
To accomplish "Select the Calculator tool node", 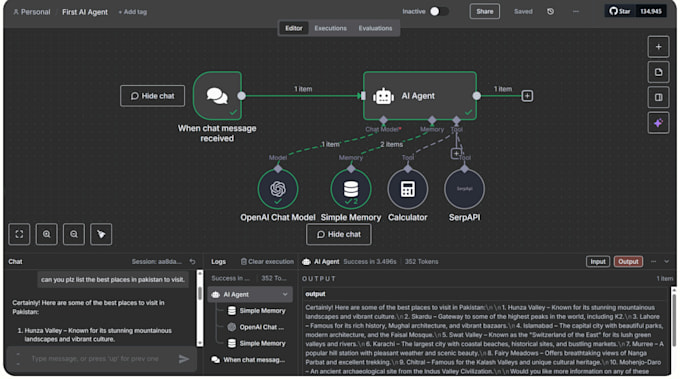I will [408, 189].
